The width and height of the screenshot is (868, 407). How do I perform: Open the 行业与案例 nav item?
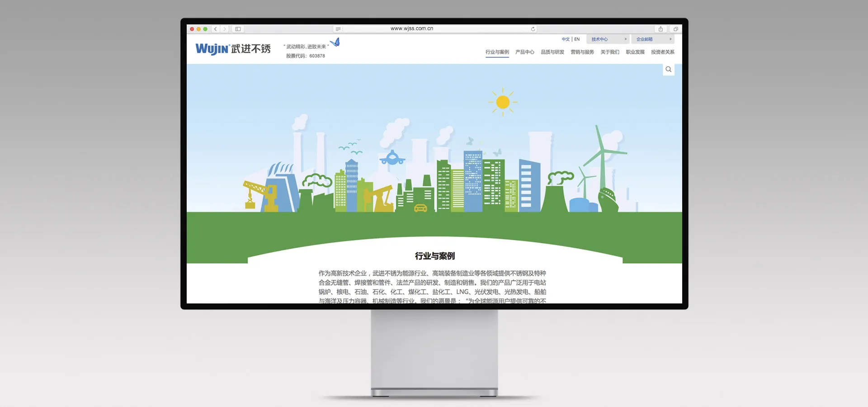497,52
